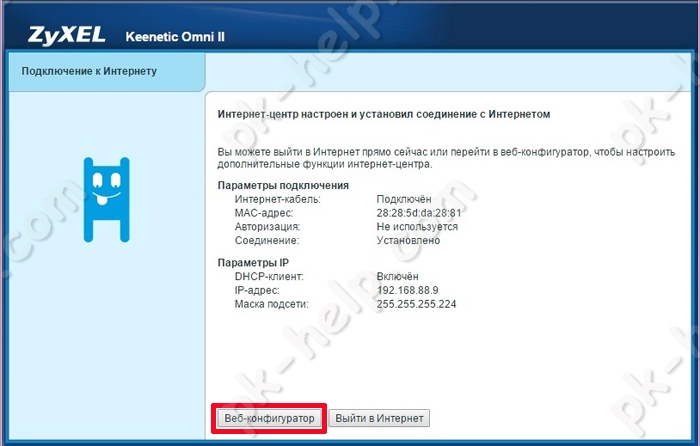Click the Соединение label

[267, 241]
